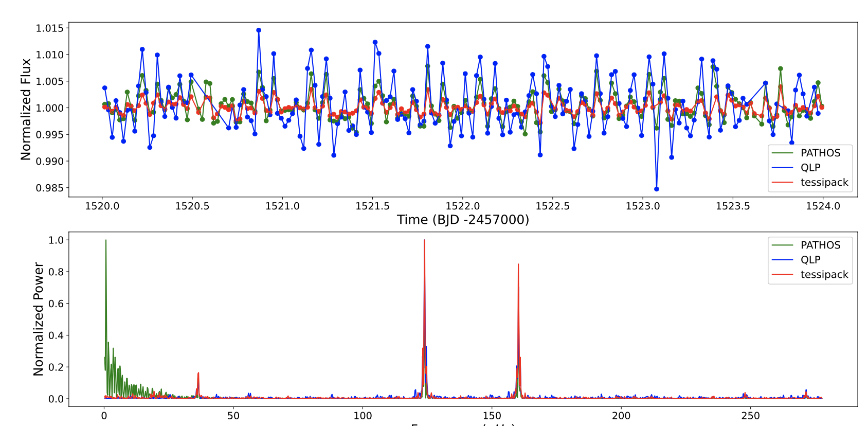Click red tessipack line sample in power legend
The width and height of the screenshot is (868, 426).
point(783,274)
